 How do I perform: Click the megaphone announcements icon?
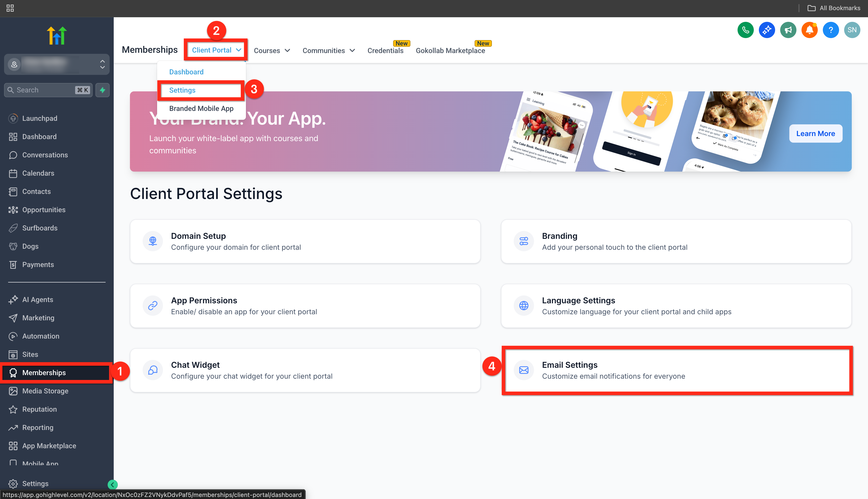coord(788,30)
